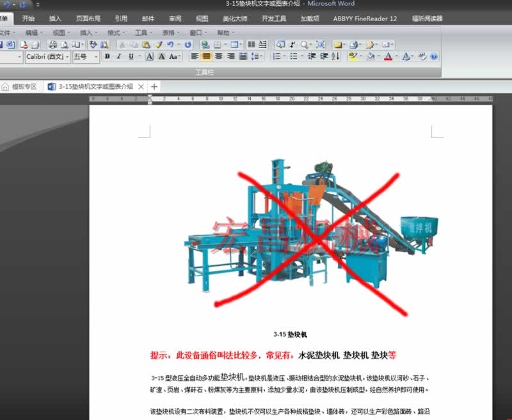Screen dimensions: 512x420
Task: Click the format painter brush icon
Action: 158,45
